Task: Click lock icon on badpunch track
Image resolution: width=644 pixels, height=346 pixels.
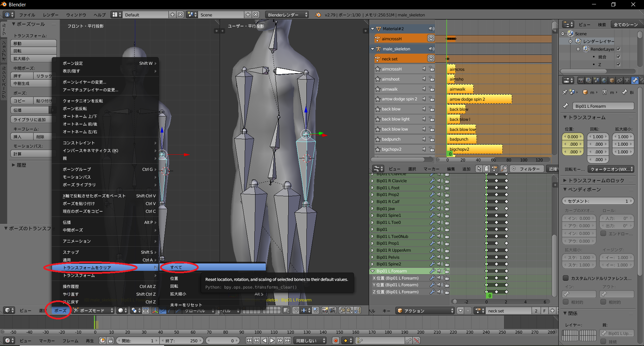Action: (x=432, y=139)
